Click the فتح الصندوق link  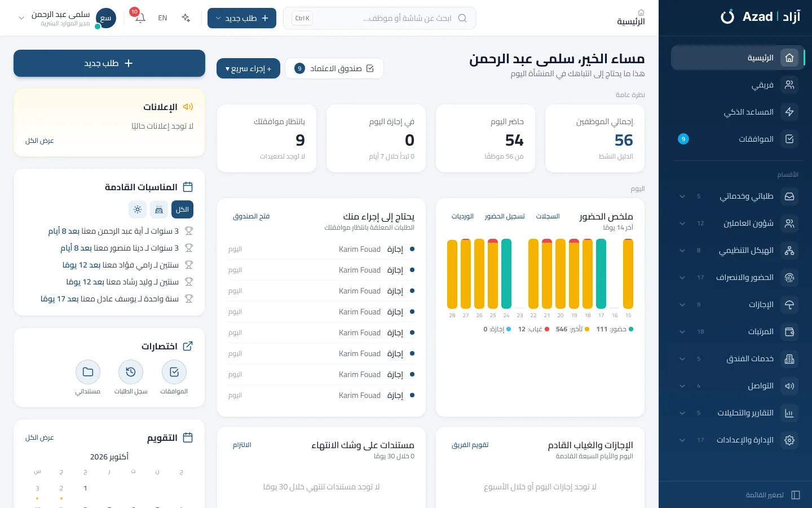coord(251,216)
